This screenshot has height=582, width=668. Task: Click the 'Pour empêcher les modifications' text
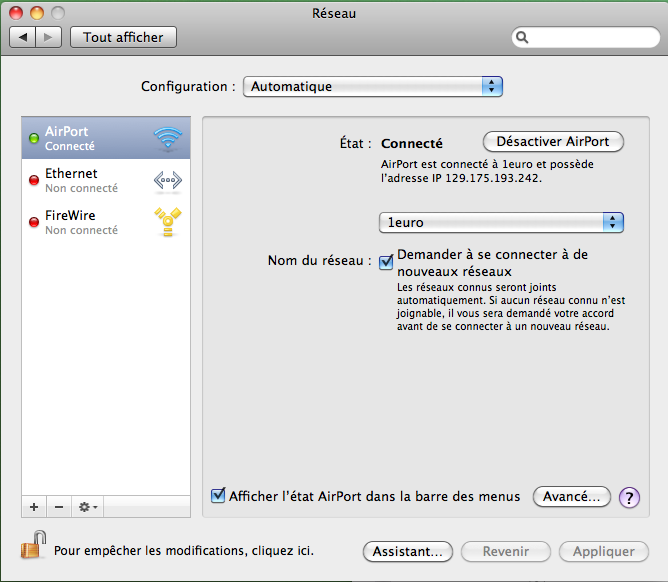coord(184,550)
